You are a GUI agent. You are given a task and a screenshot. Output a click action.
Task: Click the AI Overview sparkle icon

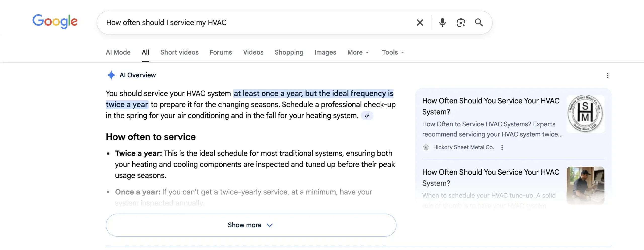(x=111, y=75)
